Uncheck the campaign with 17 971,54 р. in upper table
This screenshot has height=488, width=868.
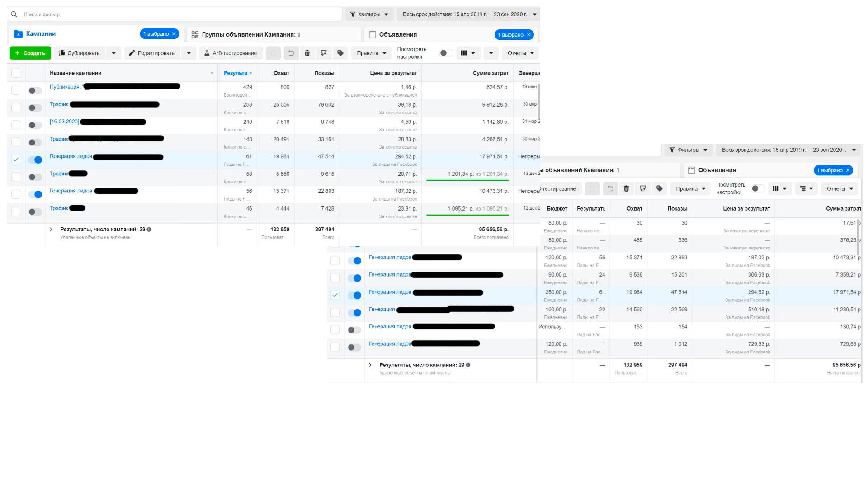click(x=16, y=160)
